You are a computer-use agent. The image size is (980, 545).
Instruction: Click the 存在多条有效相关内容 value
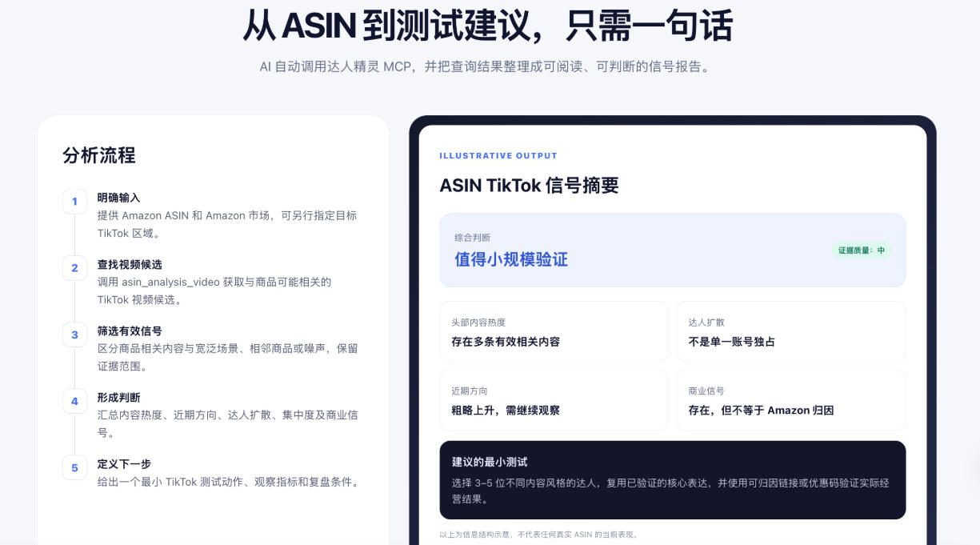coord(506,342)
